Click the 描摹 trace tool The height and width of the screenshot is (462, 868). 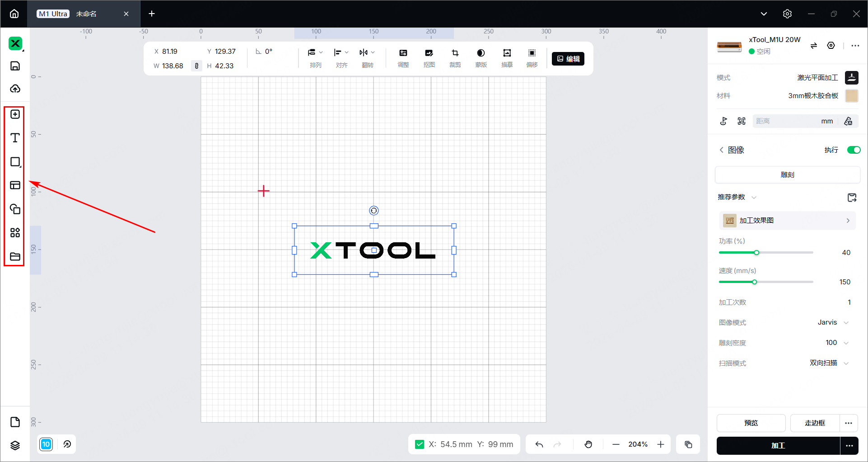507,58
